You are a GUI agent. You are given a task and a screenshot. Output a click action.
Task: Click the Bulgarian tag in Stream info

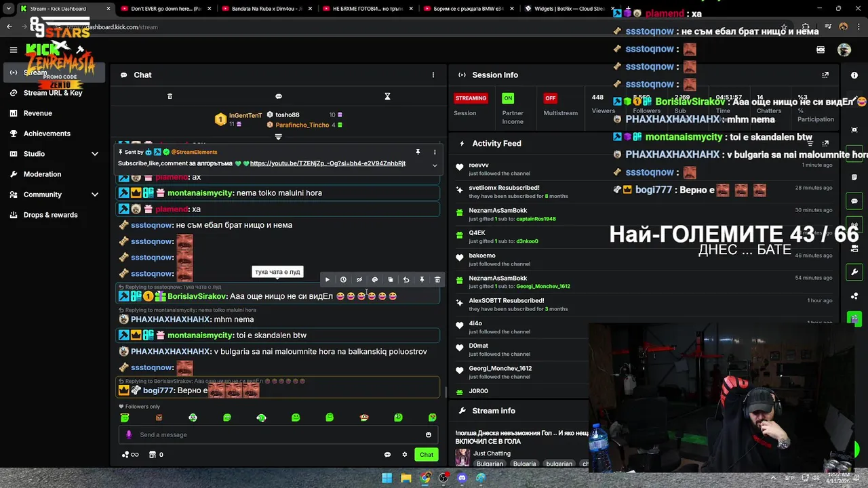pos(490,464)
